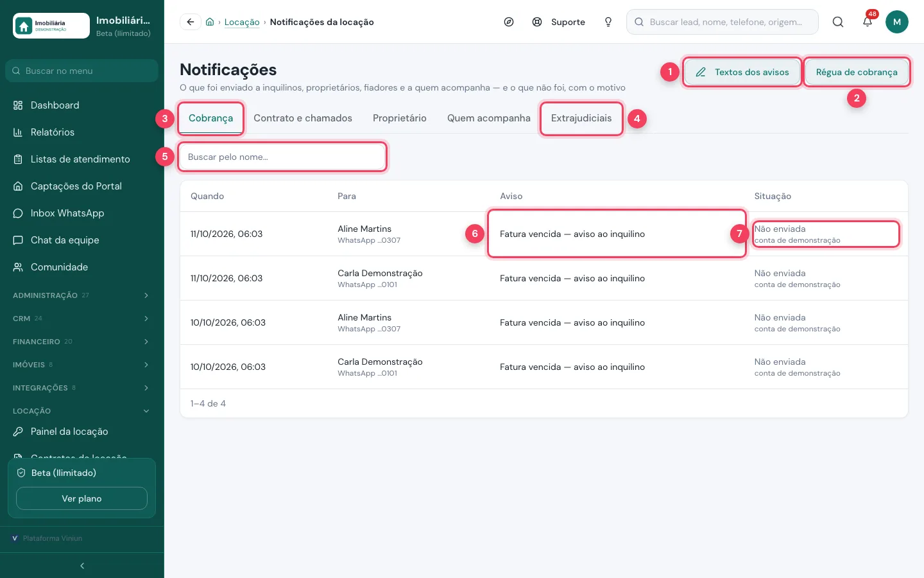The image size is (924, 578).
Task: Open the user avatar M menu
Action: (x=897, y=22)
